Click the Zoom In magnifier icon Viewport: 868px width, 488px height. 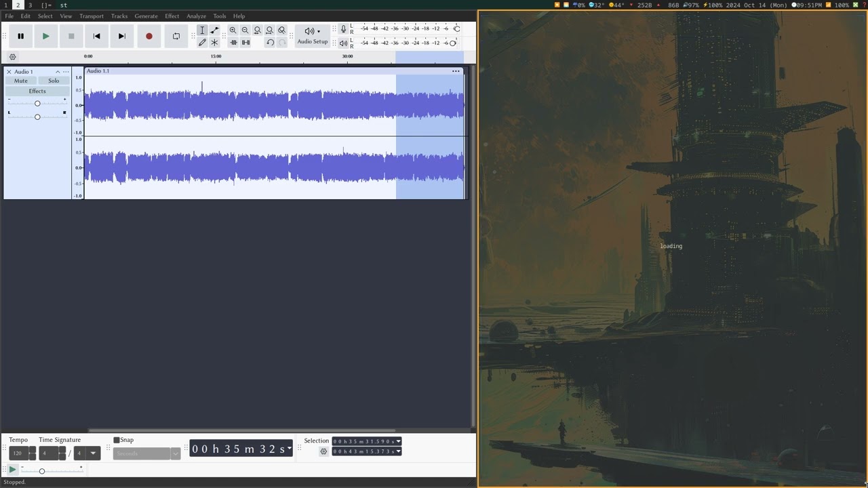[233, 30]
